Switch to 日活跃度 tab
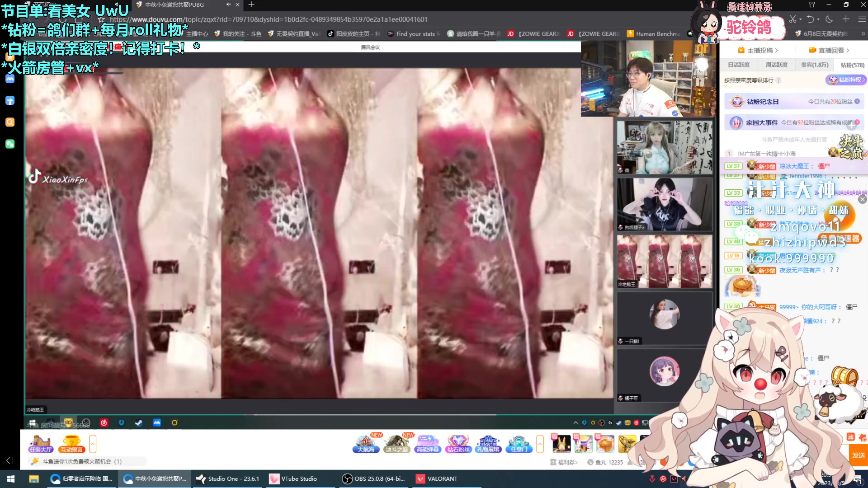 point(739,65)
